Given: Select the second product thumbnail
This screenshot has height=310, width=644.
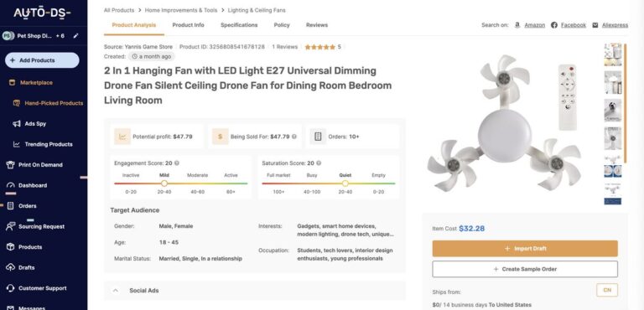Looking at the screenshot, I should point(613,82).
